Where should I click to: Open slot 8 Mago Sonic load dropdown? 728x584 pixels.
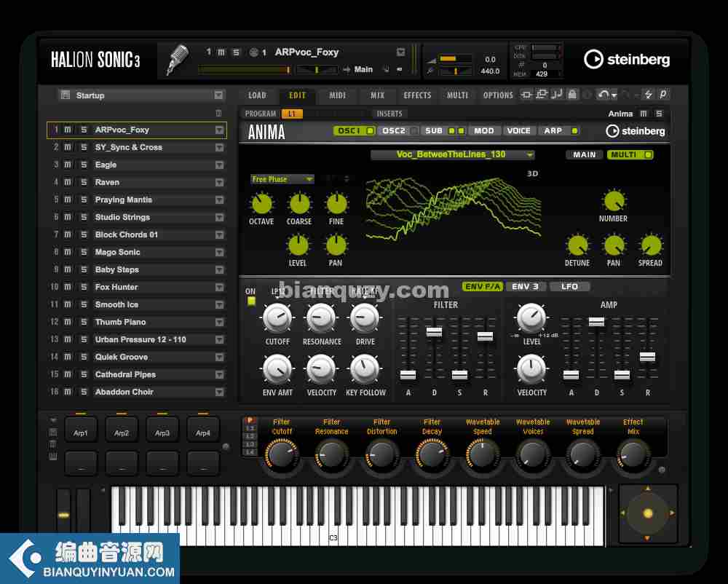click(x=220, y=252)
